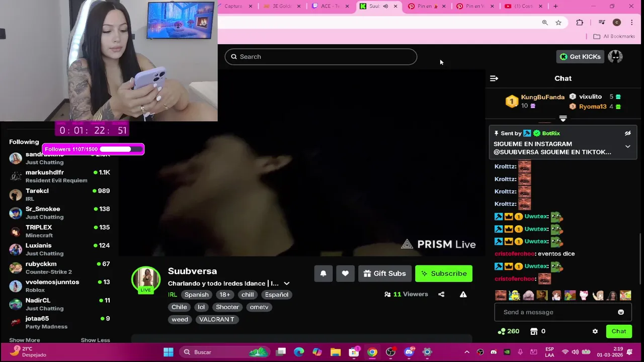Click the browser zoom magnifier icon
The width and height of the screenshot is (644, 362).
pos(545,23)
